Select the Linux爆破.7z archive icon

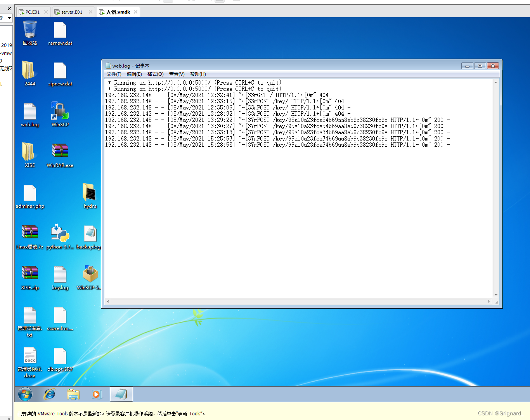click(x=30, y=237)
